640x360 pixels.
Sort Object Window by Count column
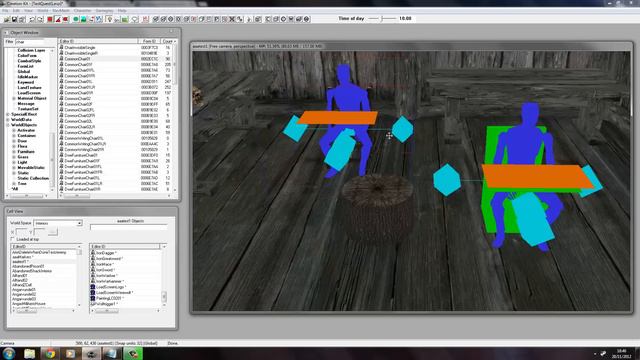168,41
